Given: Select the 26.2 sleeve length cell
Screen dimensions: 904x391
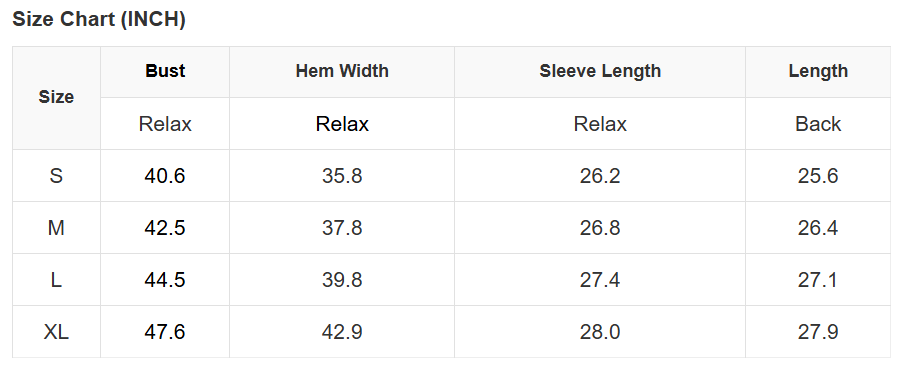Looking at the screenshot, I should [600, 176].
